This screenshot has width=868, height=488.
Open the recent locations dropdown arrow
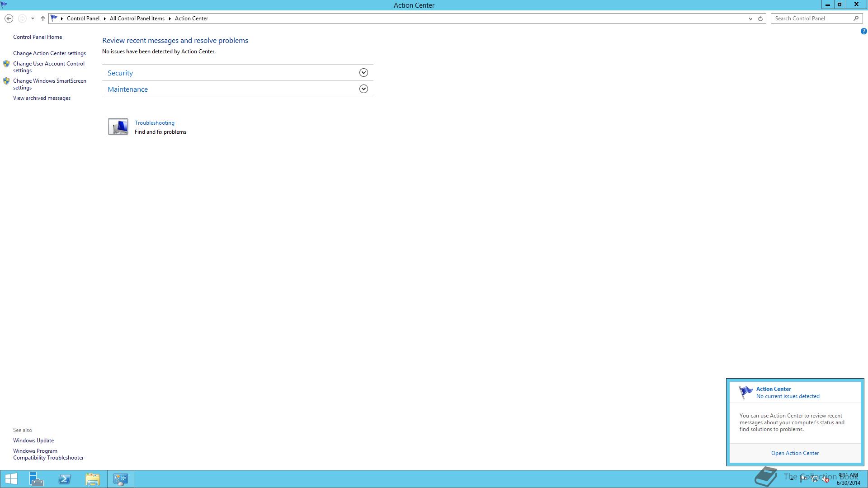click(x=33, y=19)
